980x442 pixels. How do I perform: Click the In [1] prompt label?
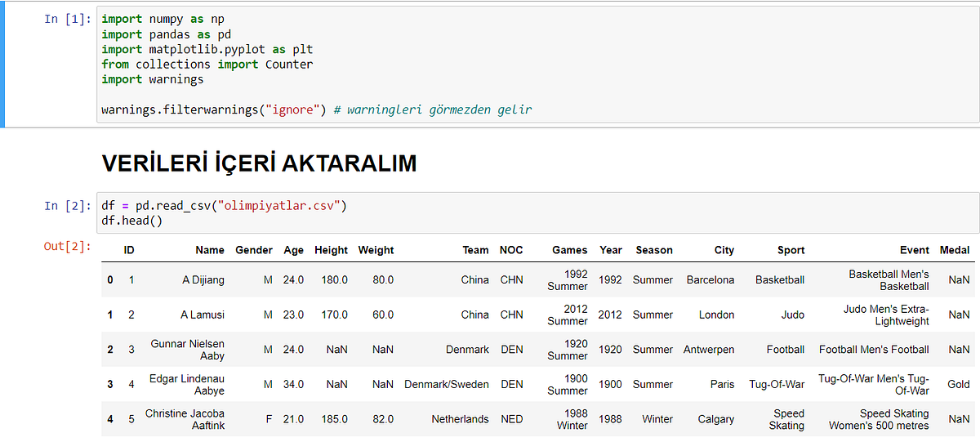[69, 19]
